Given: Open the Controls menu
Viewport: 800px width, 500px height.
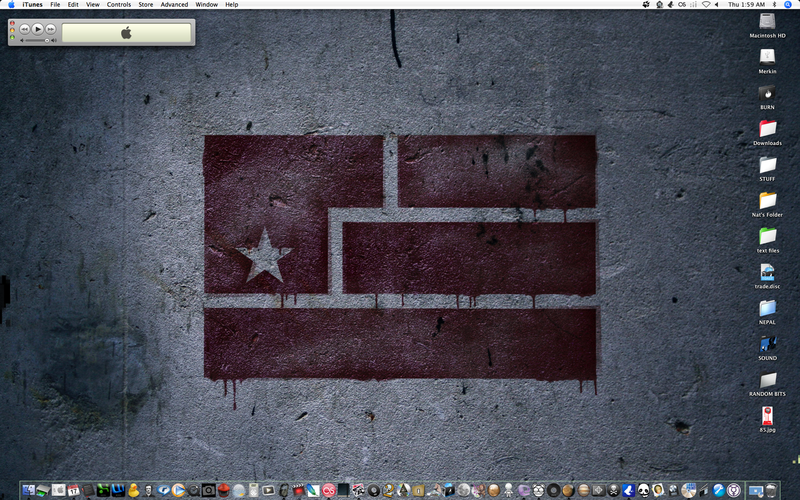Looking at the screenshot, I should (x=119, y=5).
